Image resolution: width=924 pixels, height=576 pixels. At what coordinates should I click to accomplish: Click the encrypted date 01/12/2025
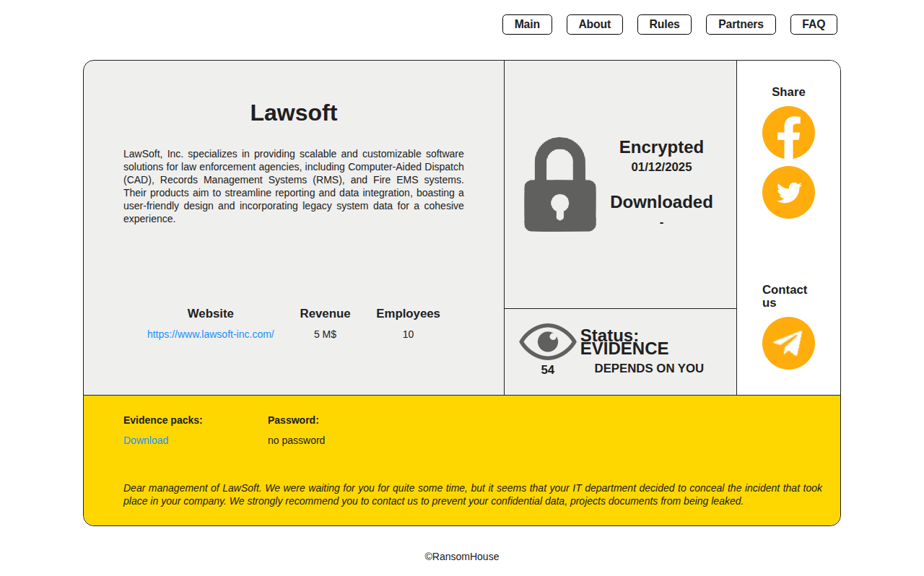661,167
